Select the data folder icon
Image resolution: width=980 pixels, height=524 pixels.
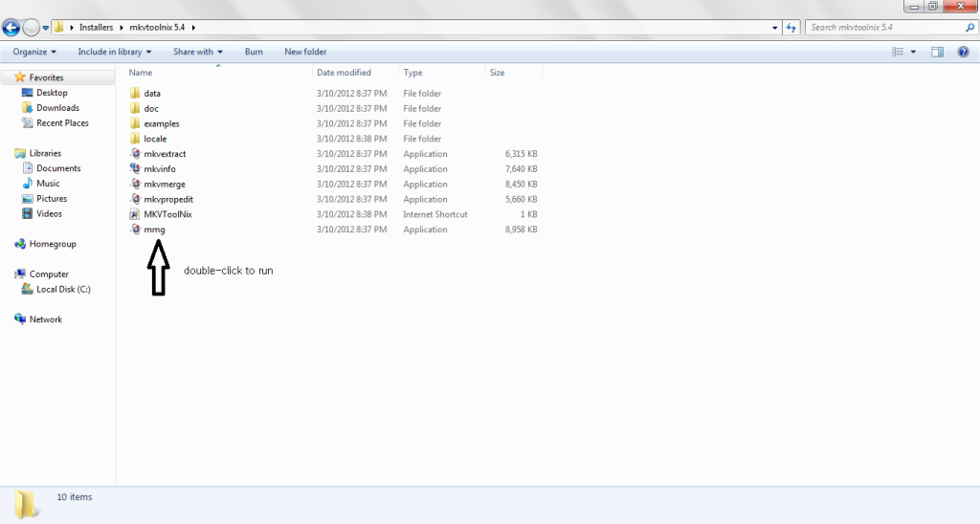tap(135, 93)
